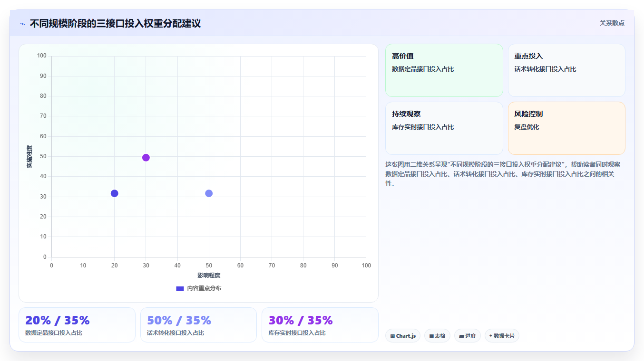Click 话术转化接口投入占比 in the 重点投入 card
The image size is (644, 361).
pyautogui.click(x=545, y=69)
